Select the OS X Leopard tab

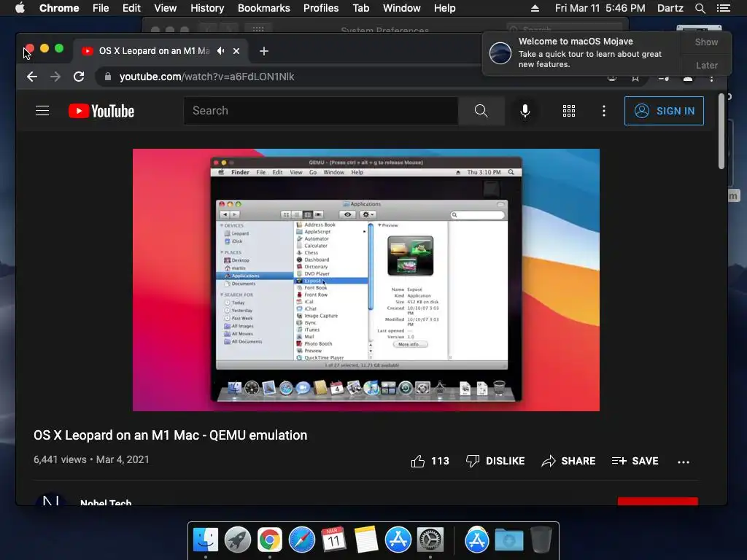(x=154, y=51)
